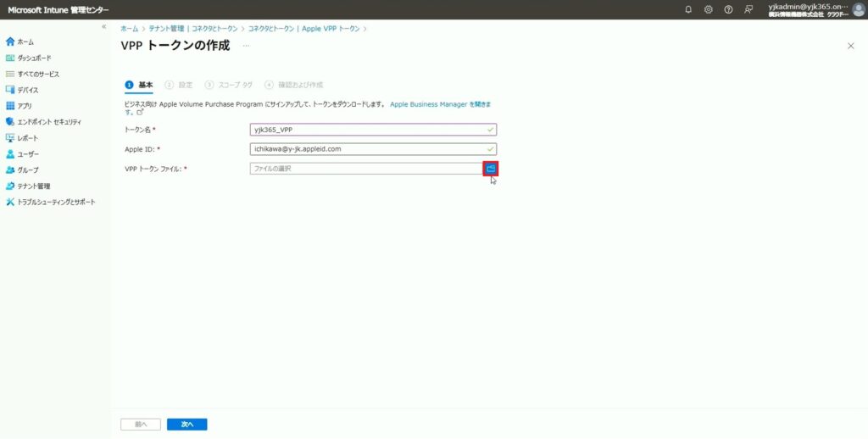This screenshot has width=868, height=439.
Task: Select the 設定 step tab
Action: point(179,85)
